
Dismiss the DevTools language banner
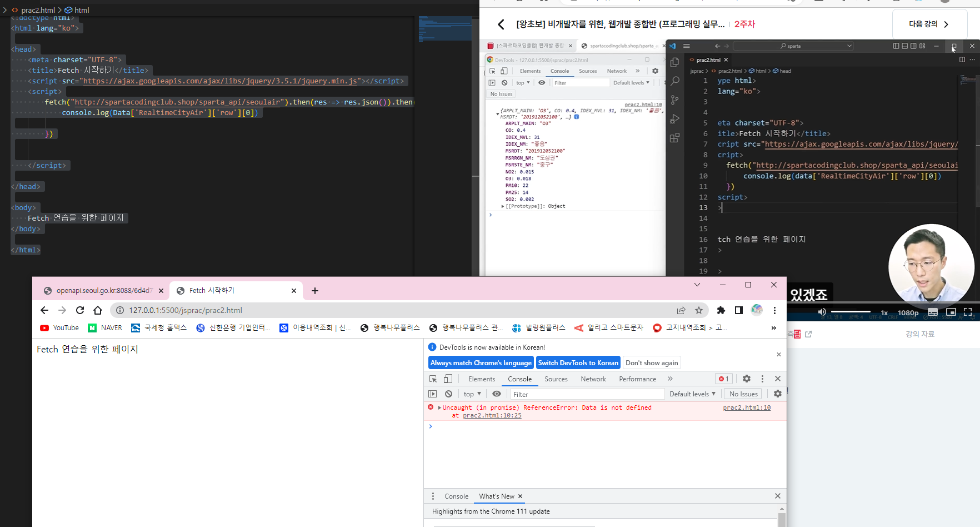click(x=779, y=355)
